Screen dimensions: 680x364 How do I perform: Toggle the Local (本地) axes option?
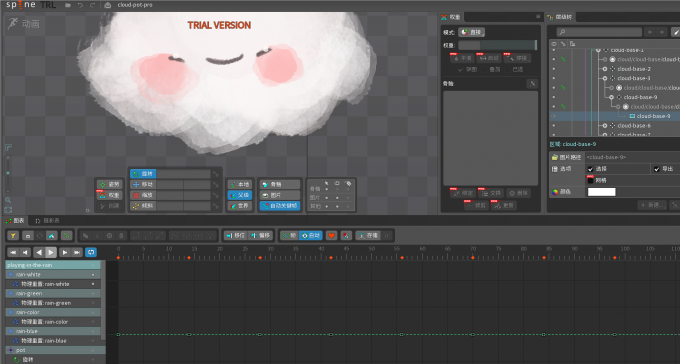239,184
